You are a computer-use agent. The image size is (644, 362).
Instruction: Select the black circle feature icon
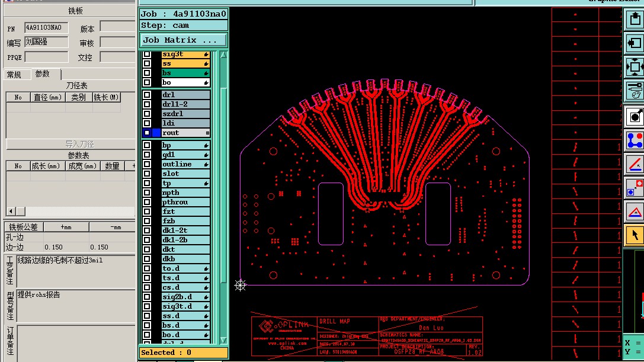coord(635,117)
